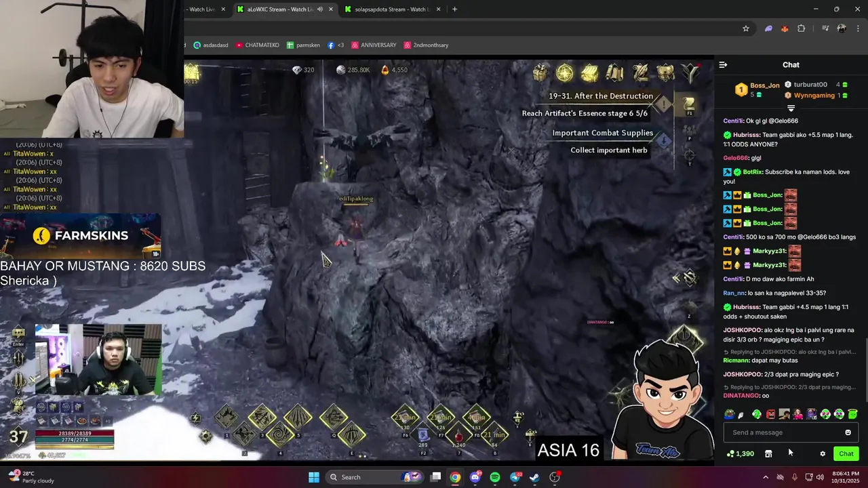Image resolution: width=868 pixels, height=488 pixels.
Task: Open the 2ndmonthsary bookmark
Action: coord(426,45)
